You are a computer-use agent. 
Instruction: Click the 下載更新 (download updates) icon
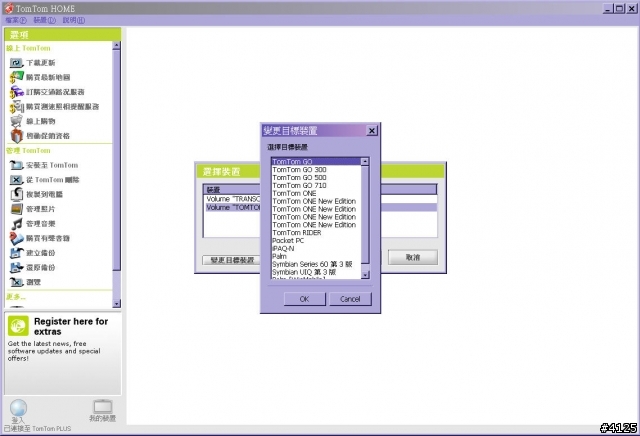click(x=16, y=63)
